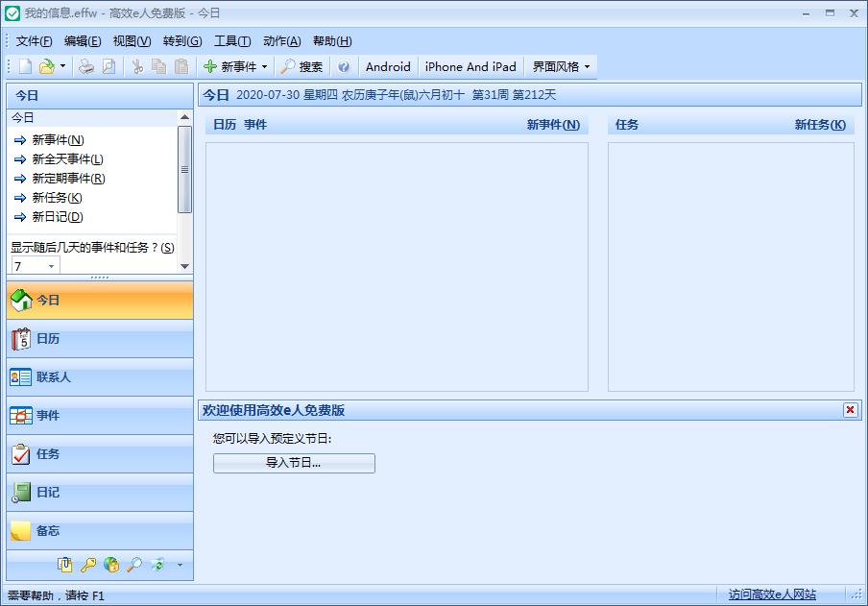868x606 pixels.
Task: Click the open folder icon in toolbar
Action: tap(46, 66)
